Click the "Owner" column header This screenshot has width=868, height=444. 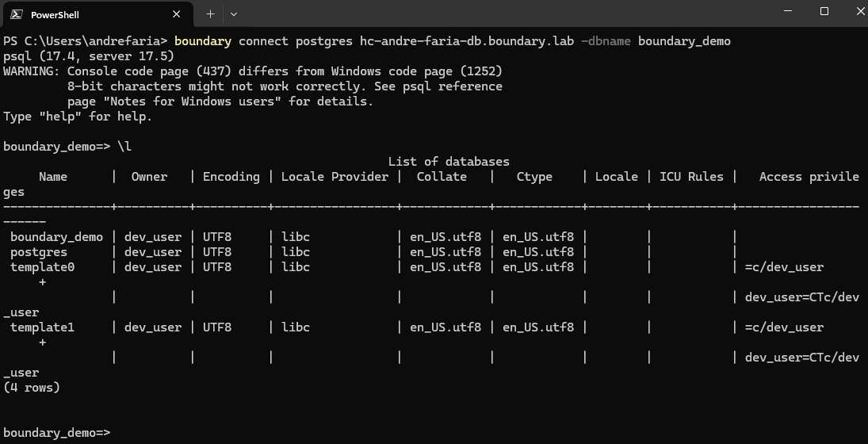pyautogui.click(x=149, y=177)
